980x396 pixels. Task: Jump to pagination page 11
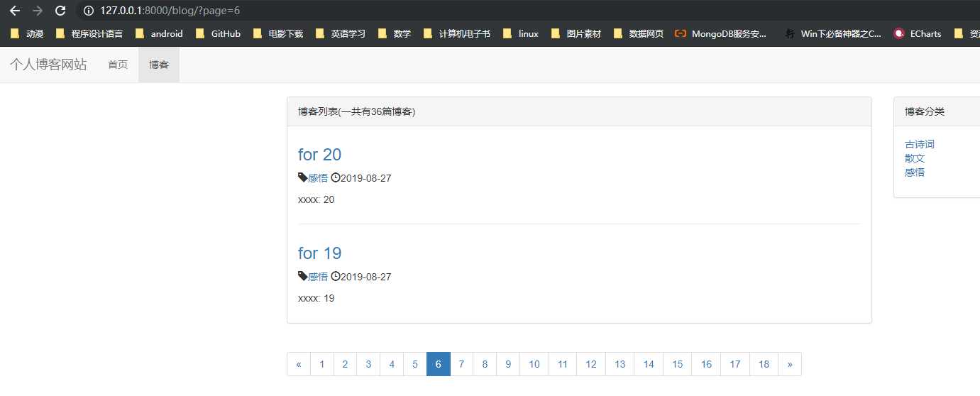(563, 364)
